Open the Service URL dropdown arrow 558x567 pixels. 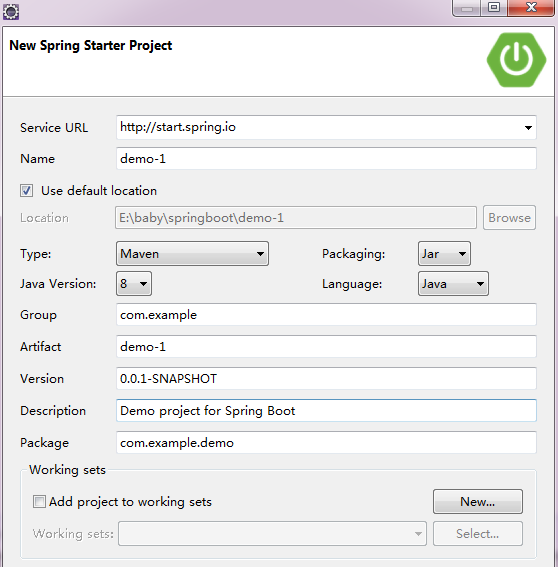[528, 128]
